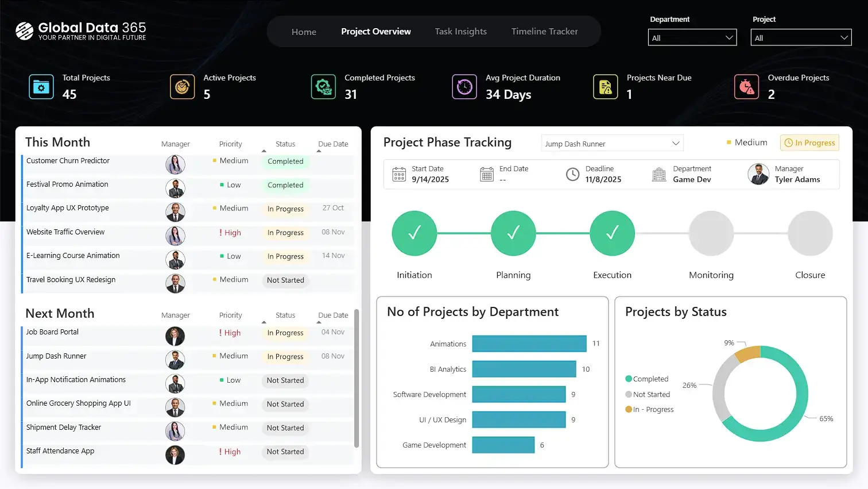Click the Avg Project Duration clock icon
Screen dimensions: 868x489
[x=464, y=87]
